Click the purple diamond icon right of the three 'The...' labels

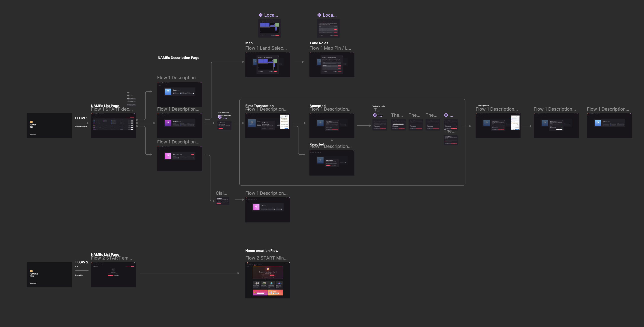point(446,115)
